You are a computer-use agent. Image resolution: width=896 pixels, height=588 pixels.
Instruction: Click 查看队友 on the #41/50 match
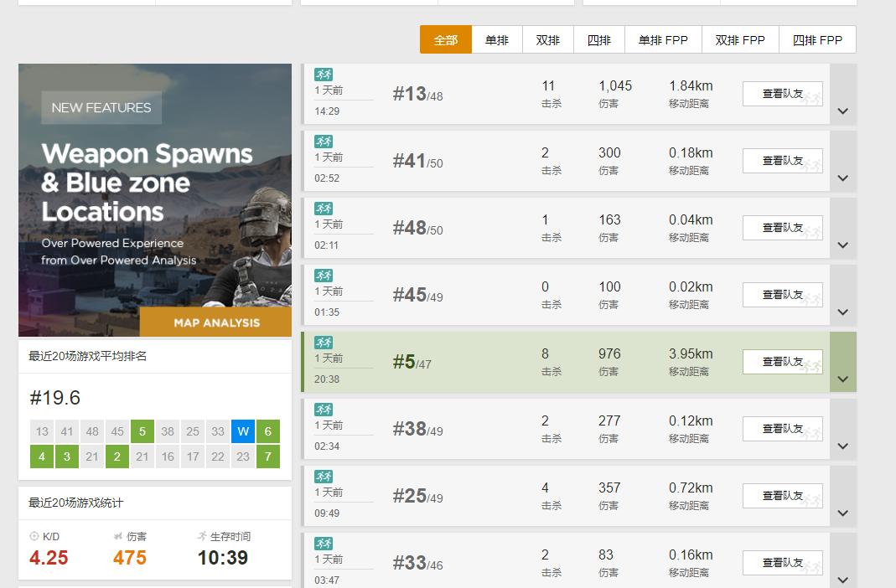tap(782, 161)
